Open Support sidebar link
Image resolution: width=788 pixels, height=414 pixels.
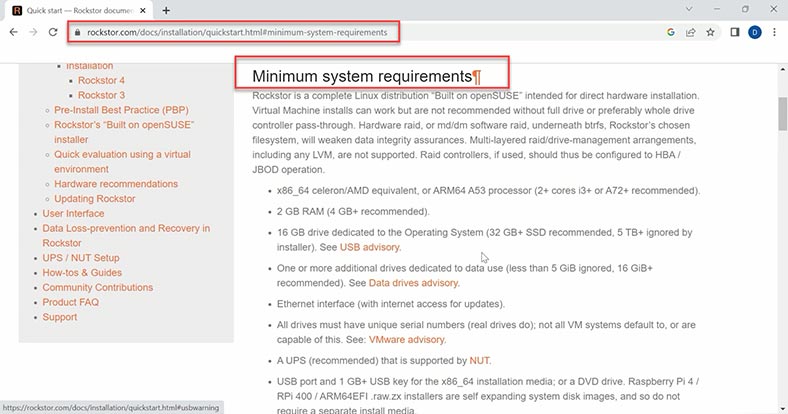pos(60,317)
